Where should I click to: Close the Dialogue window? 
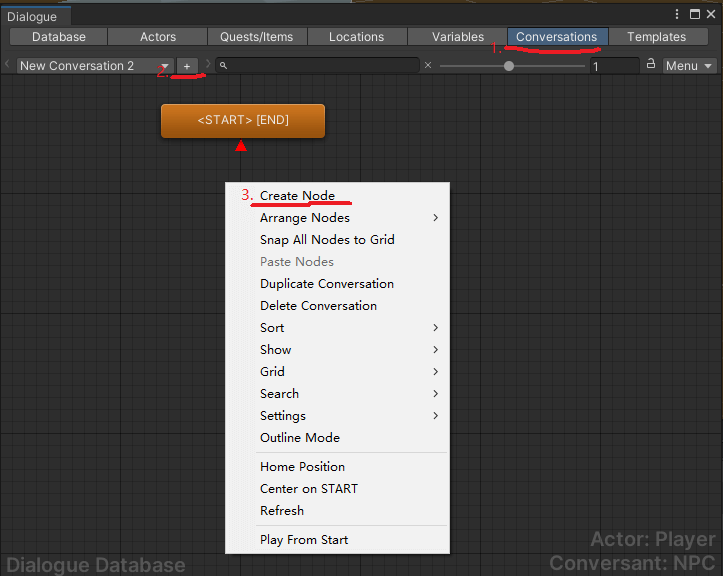click(x=711, y=14)
